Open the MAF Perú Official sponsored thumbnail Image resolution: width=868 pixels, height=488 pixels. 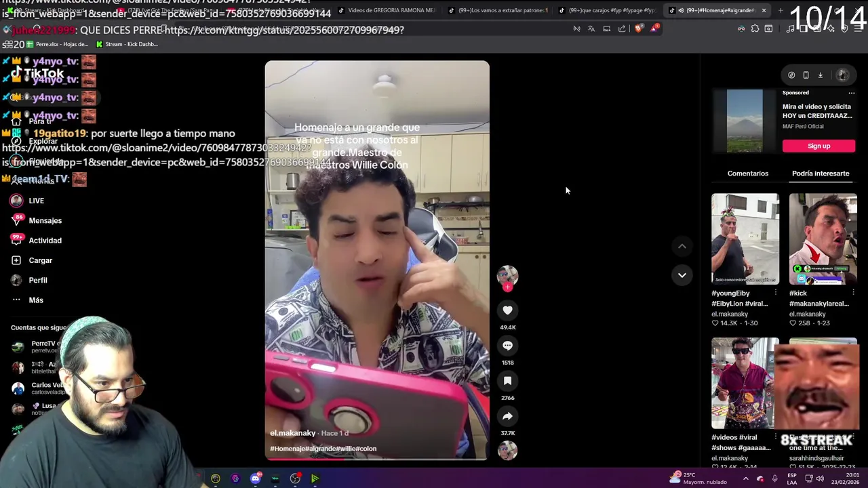point(745,121)
